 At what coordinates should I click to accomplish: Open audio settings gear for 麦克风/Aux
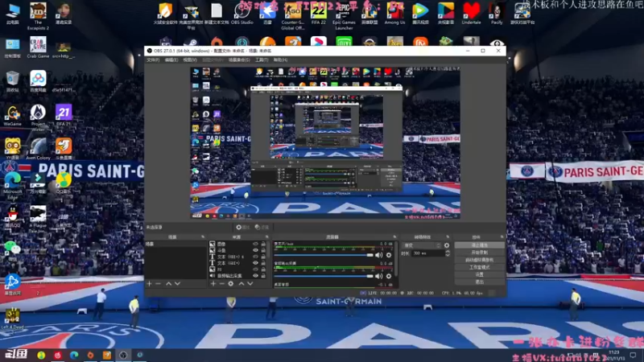pyautogui.click(x=389, y=255)
